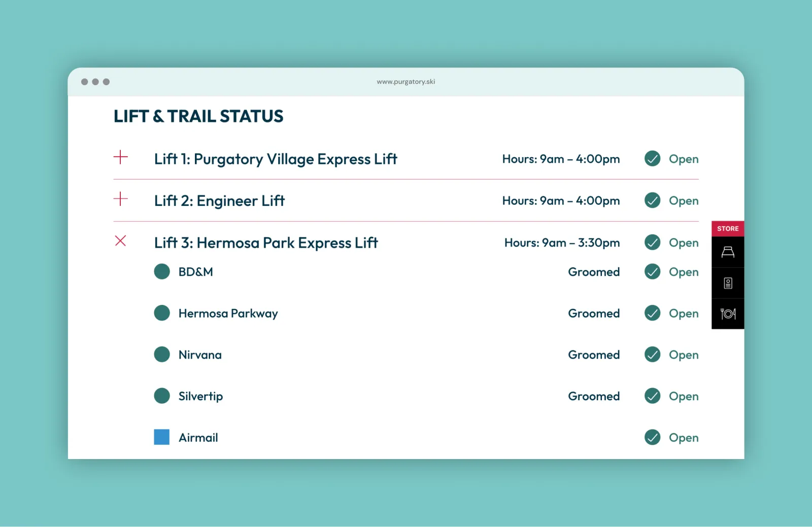Expand the Lift 2 Engineer Lift section

click(121, 199)
